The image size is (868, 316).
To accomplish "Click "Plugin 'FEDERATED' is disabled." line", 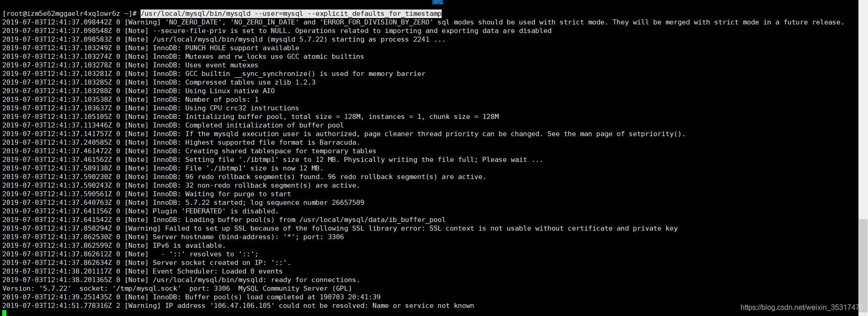I will 140,211.
